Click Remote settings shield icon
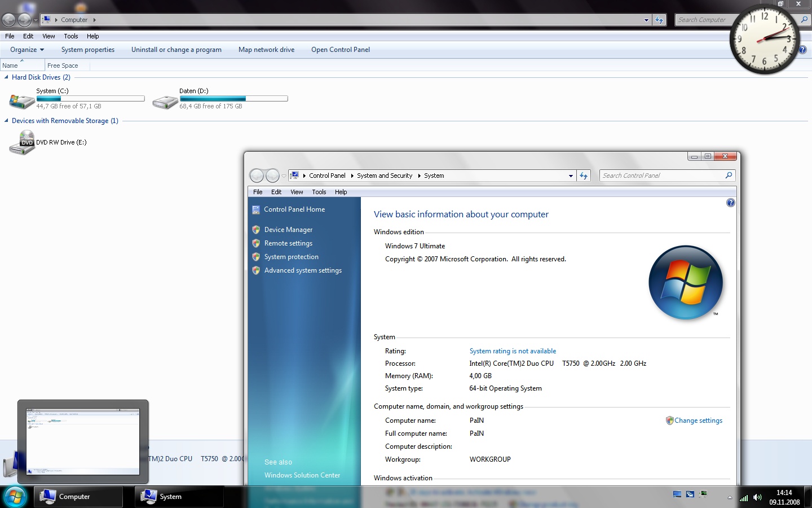The image size is (812, 508). pos(256,243)
